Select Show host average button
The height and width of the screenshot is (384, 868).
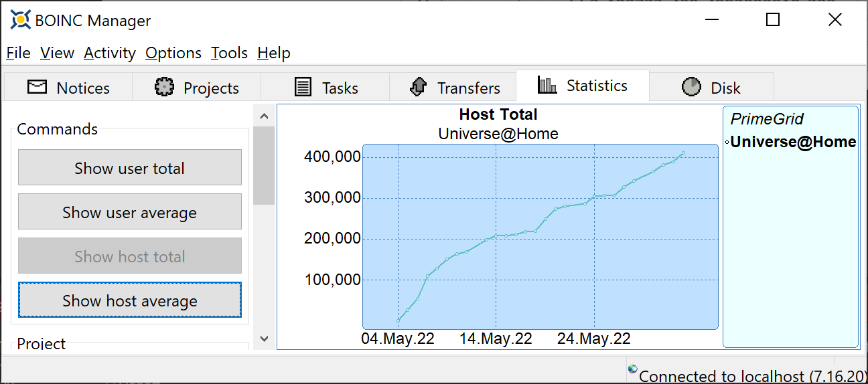(x=130, y=300)
